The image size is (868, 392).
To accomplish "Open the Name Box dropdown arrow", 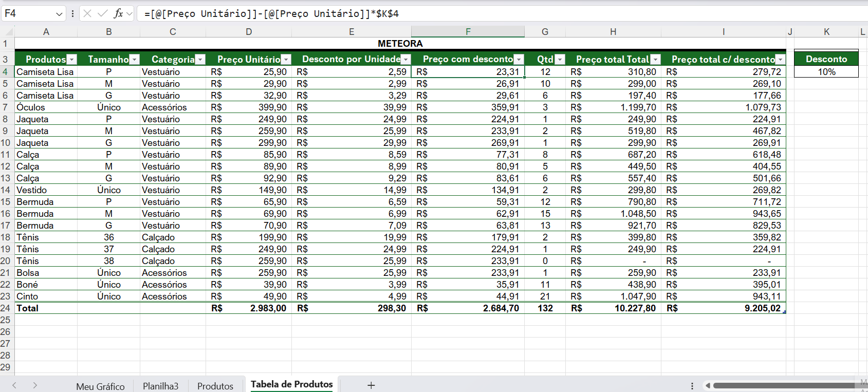I will tap(59, 14).
